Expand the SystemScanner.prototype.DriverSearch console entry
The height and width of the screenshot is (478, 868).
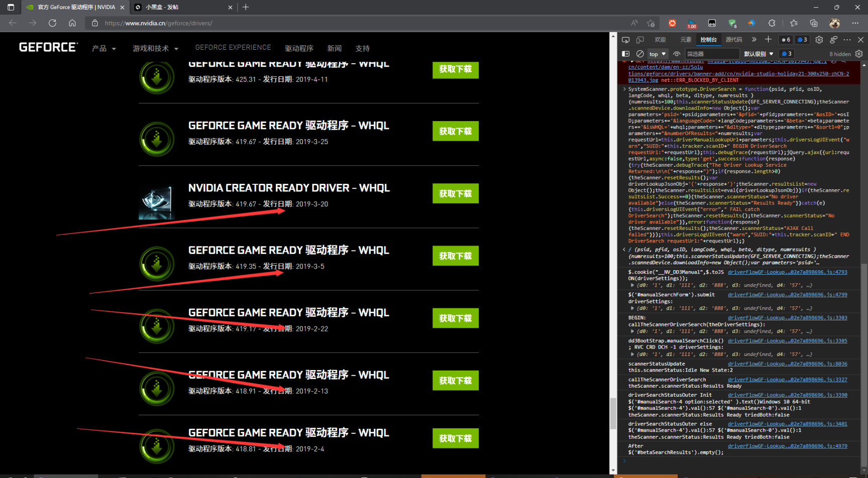coord(624,89)
